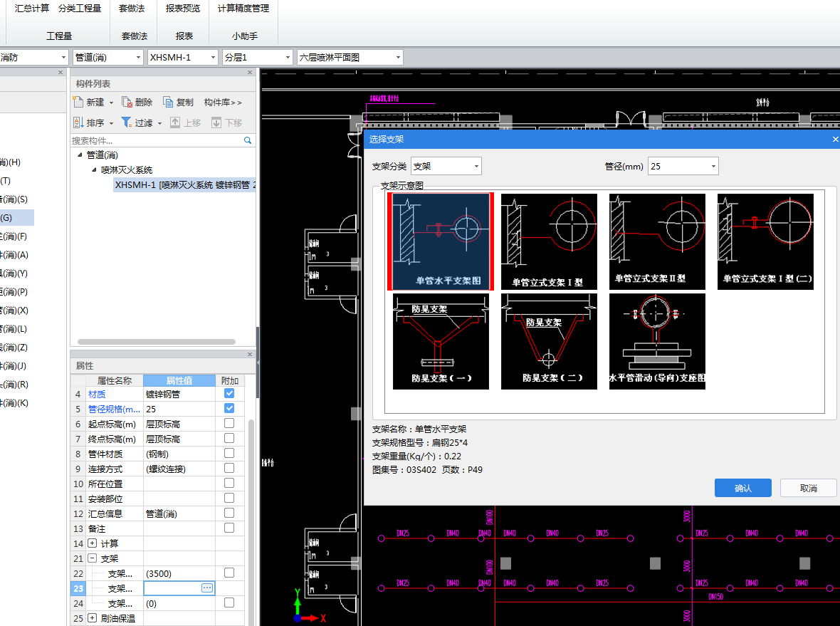Toggle the 连接方式 附加 checkbox
The width and height of the screenshot is (840, 626).
click(x=229, y=469)
